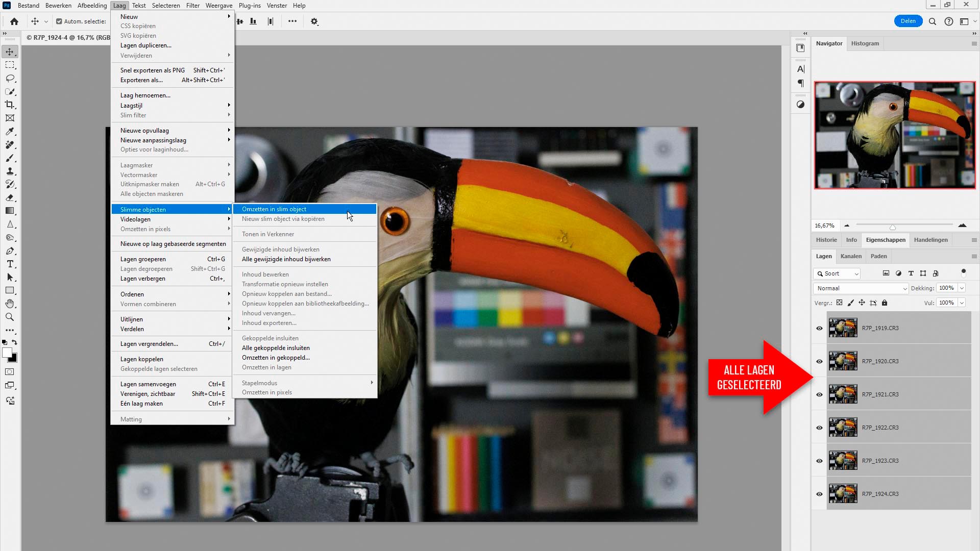The width and height of the screenshot is (980, 551).
Task: Open the Dekking opacity dropdown arrow
Action: click(x=962, y=288)
